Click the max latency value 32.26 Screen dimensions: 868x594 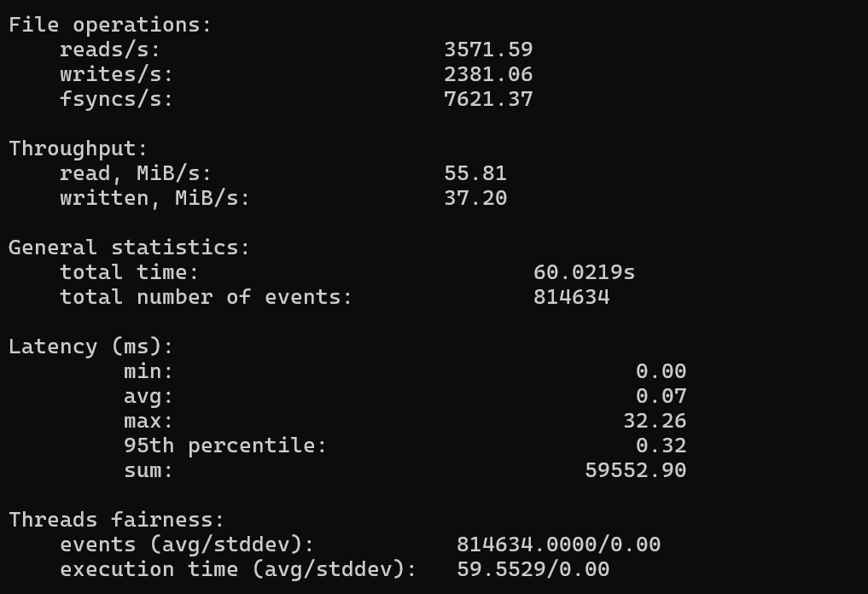click(655, 422)
